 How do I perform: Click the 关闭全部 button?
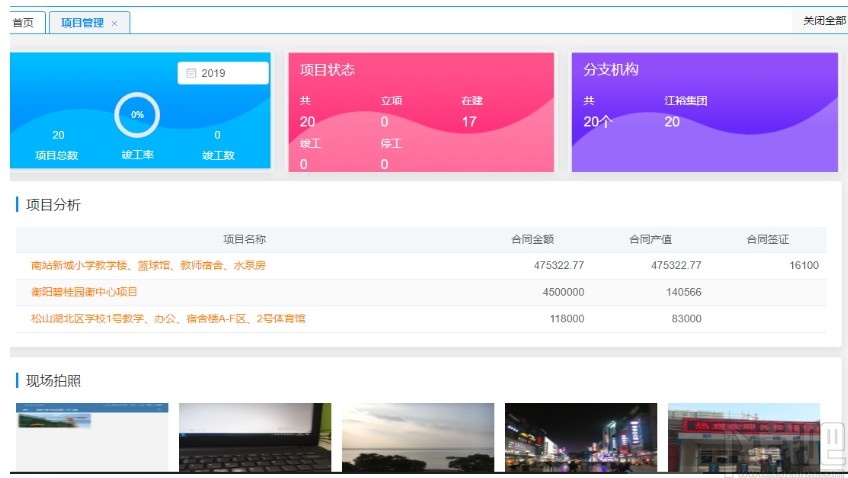824,21
